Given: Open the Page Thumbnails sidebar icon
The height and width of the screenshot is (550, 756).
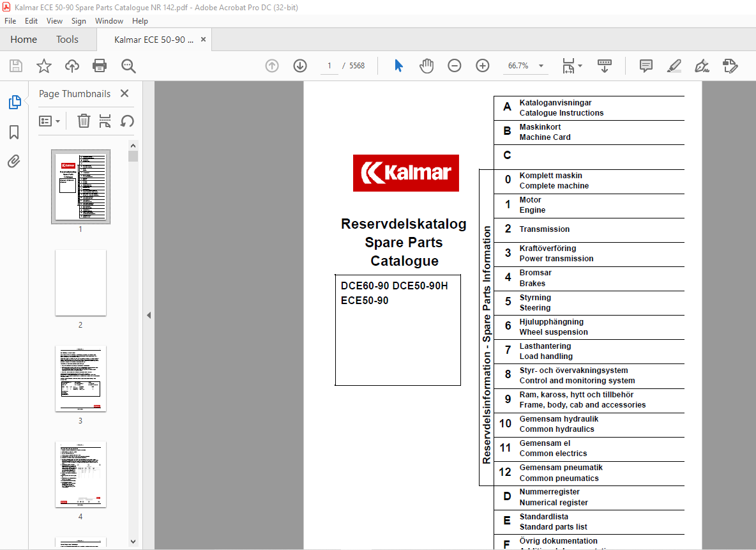Looking at the screenshot, I should 15,102.
